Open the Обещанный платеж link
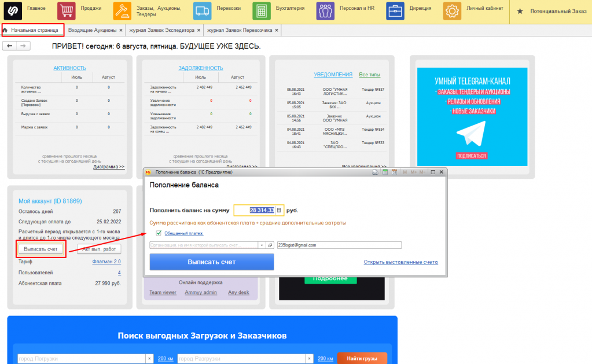 [183, 233]
